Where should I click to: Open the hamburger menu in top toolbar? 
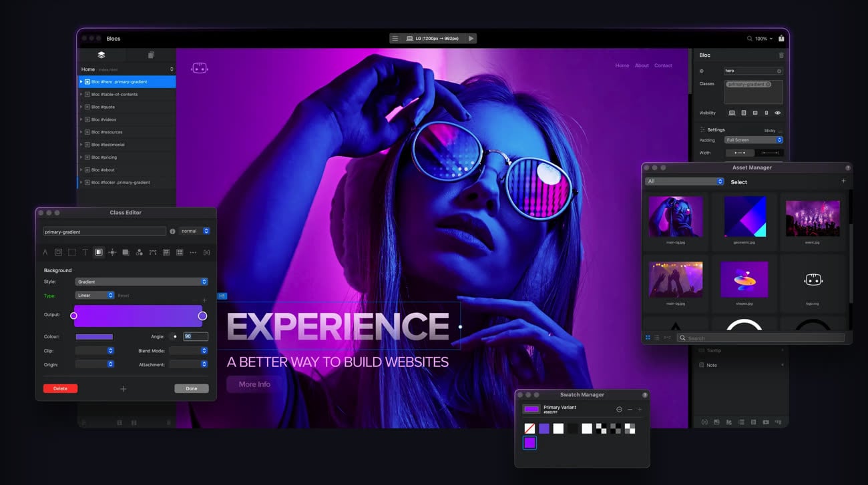[395, 39]
